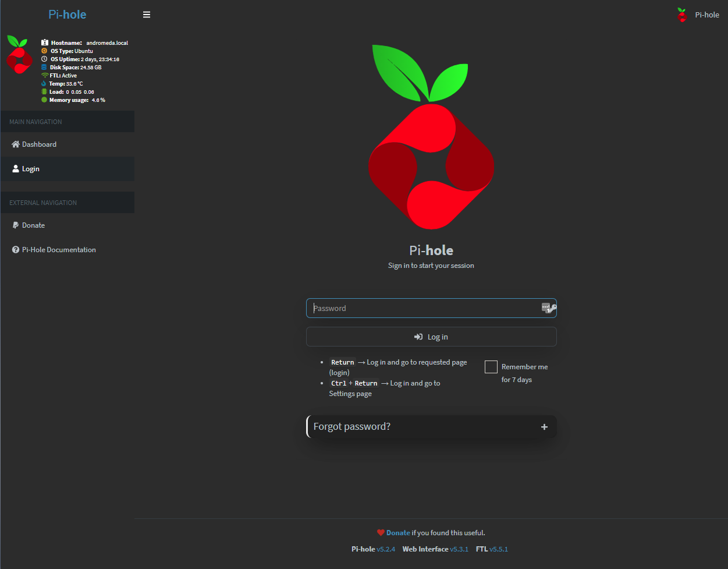Image resolution: width=728 pixels, height=569 pixels.
Task: Click the PayPal icon beside Donate
Action: click(x=16, y=225)
